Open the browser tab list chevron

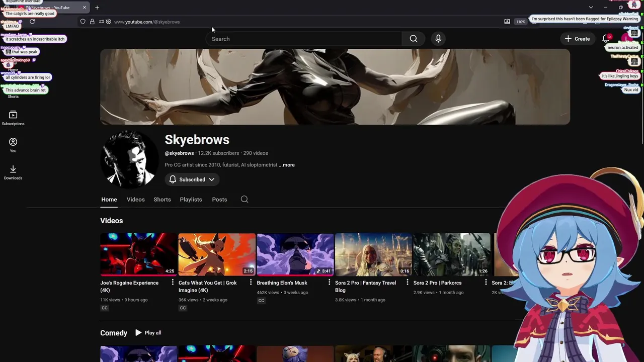591,8
